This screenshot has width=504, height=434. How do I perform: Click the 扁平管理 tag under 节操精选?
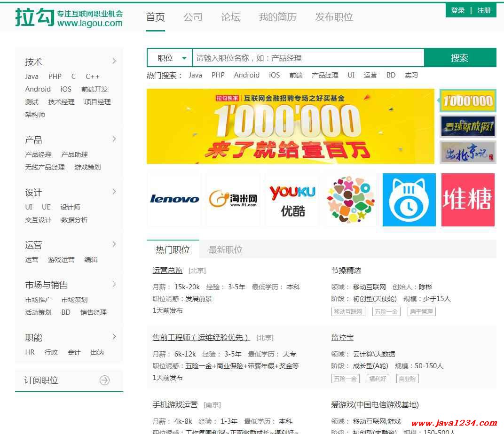tap(421, 311)
